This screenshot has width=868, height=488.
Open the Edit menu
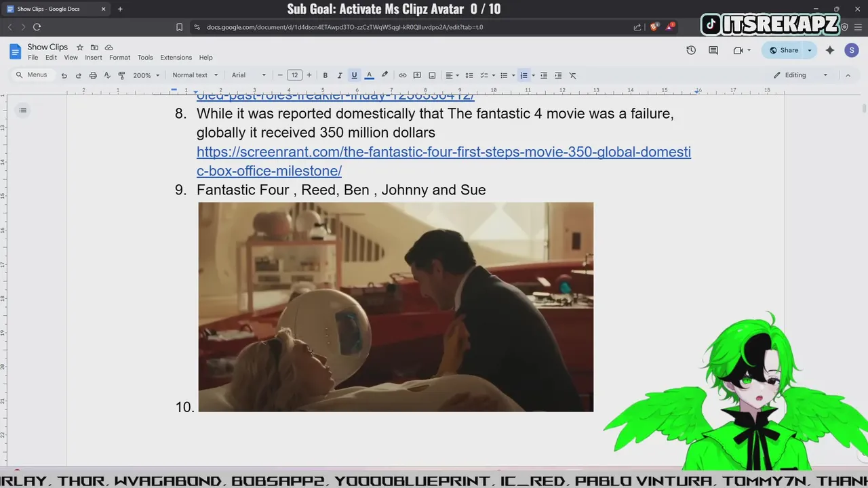(51, 58)
